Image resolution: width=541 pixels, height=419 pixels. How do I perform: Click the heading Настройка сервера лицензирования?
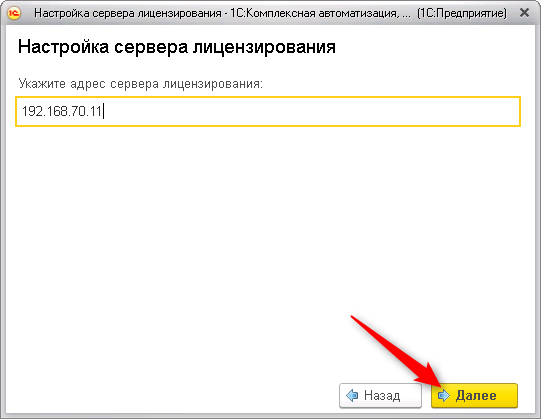(177, 47)
